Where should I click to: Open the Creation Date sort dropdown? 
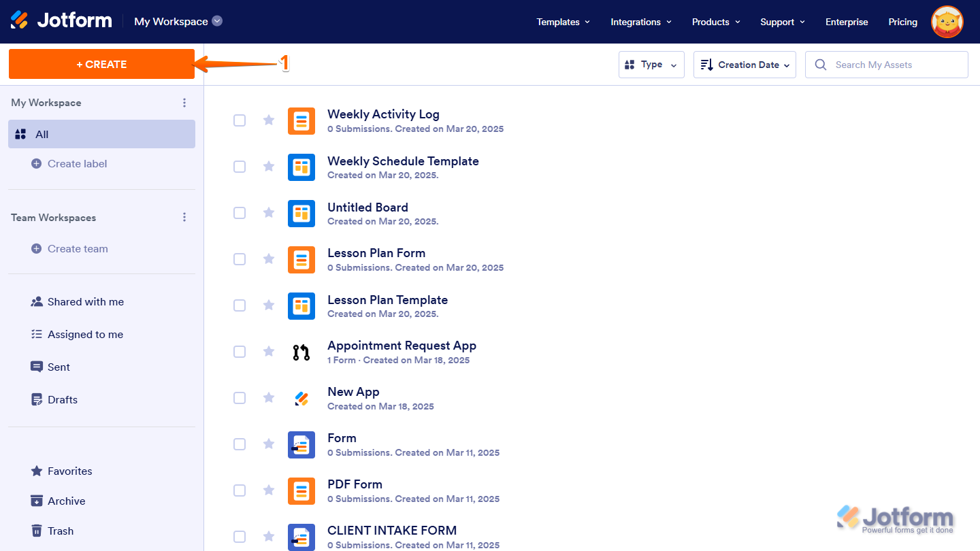pos(745,65)
